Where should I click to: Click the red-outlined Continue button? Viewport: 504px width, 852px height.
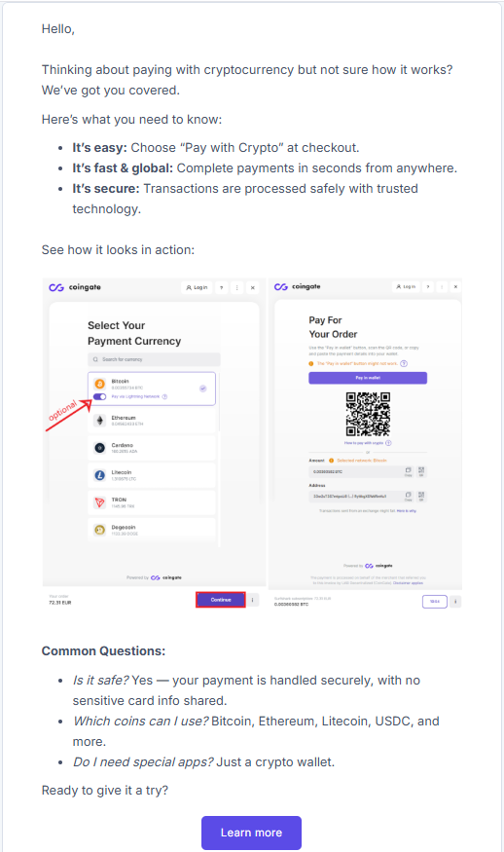pos(221,600)
